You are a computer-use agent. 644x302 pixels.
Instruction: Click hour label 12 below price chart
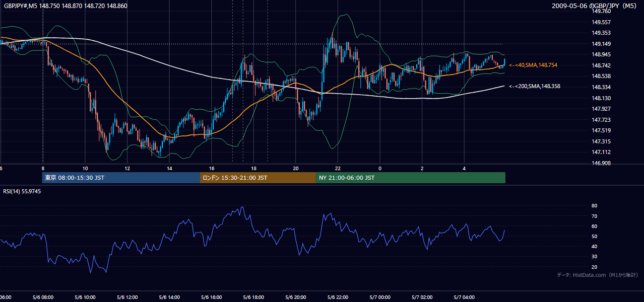tap(127, 169)
